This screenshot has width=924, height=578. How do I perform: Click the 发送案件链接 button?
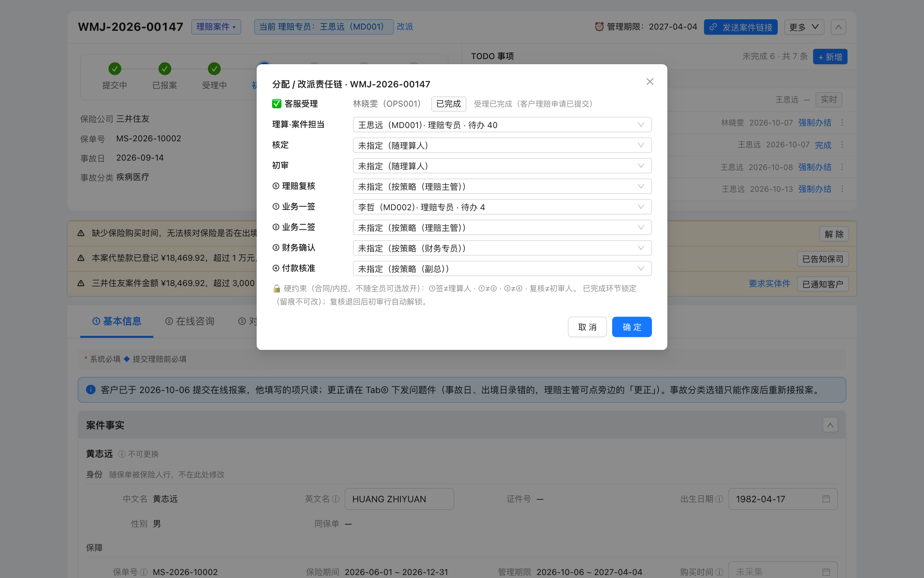click(x=741, y=27)
